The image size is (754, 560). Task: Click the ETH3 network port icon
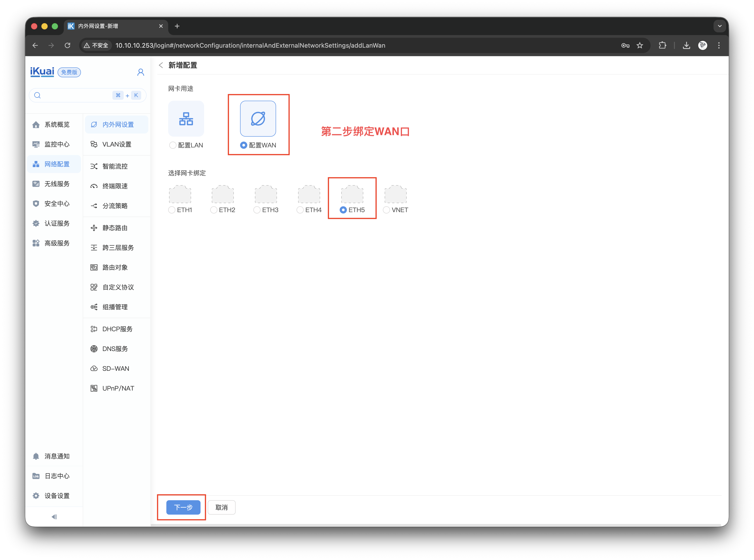click(x=266, y=194)
